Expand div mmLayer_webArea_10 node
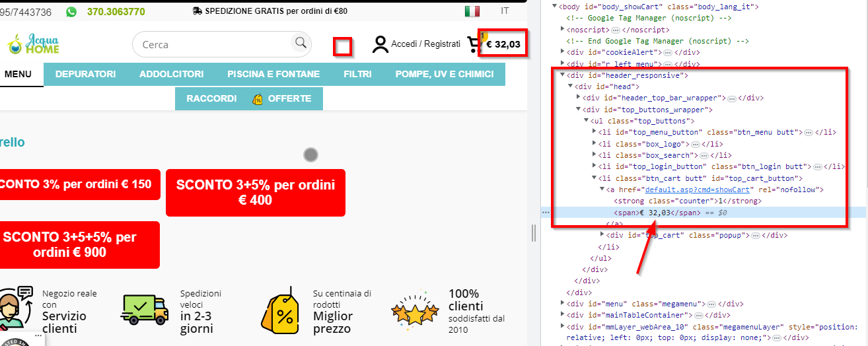 coord(562,327)
